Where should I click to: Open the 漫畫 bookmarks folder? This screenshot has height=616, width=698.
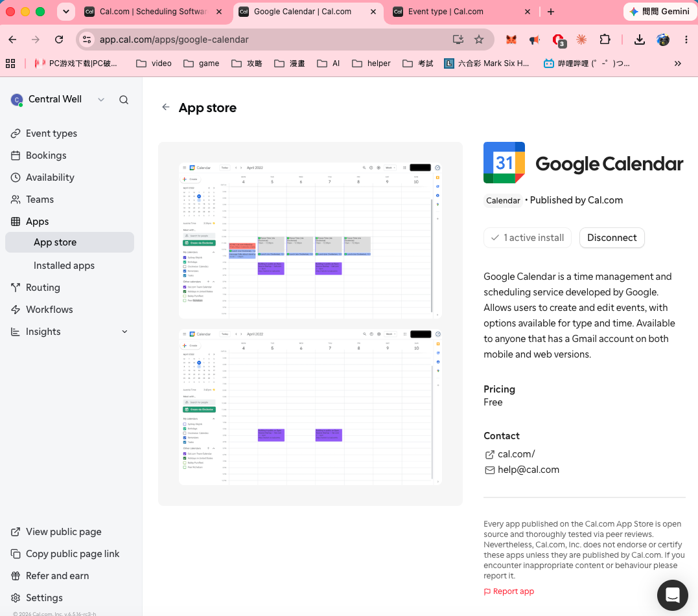click(x=290, y=63)
